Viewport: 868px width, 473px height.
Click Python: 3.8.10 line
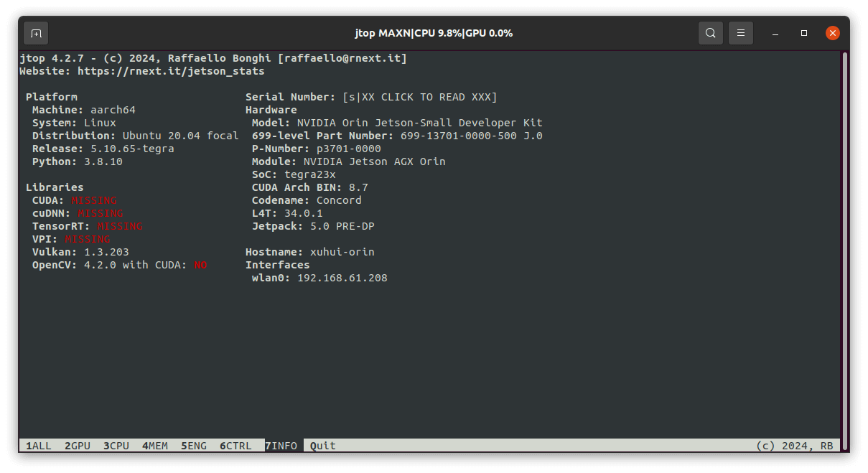78,161
